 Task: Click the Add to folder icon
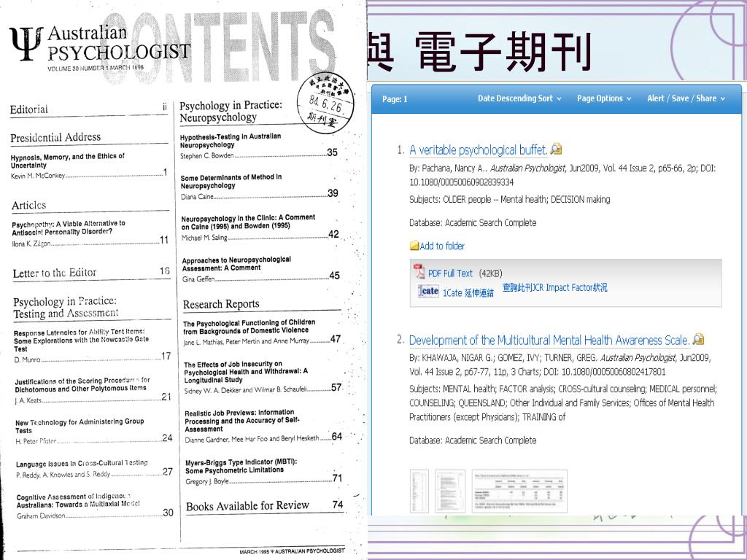coord(414,246)
